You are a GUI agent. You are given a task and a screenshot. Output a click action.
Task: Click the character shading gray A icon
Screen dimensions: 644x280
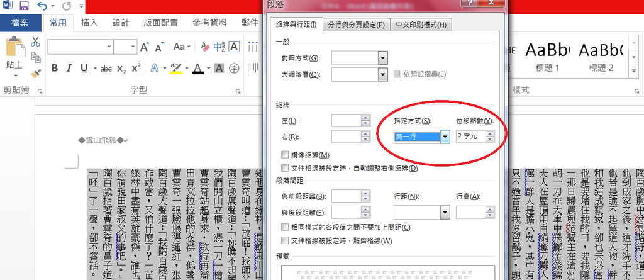(219, 68)
